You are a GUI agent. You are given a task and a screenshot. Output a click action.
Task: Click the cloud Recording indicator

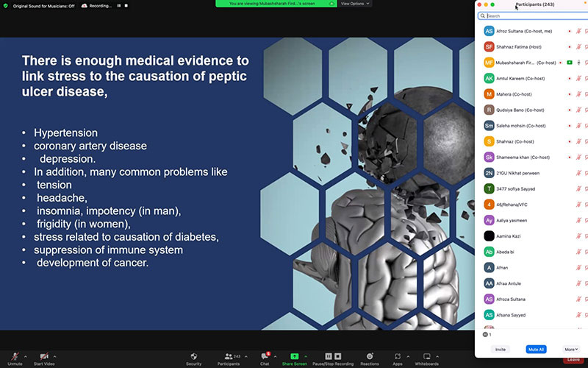click(x=97, y=6)
